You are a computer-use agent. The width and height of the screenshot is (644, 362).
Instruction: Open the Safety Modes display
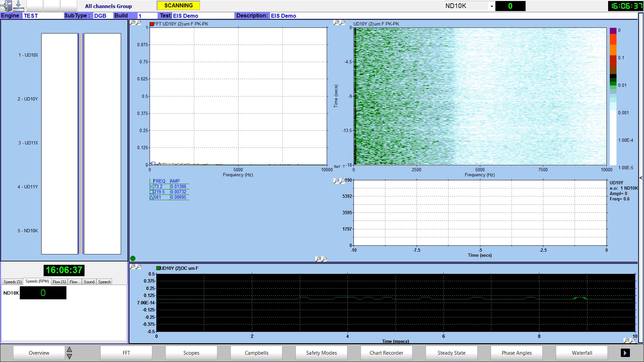pos(321,353)
